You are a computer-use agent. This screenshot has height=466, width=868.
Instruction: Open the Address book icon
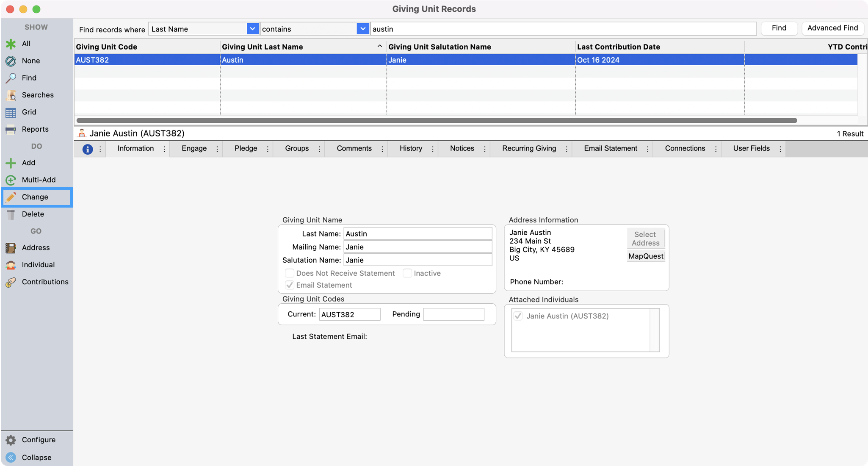pos(11,248)
